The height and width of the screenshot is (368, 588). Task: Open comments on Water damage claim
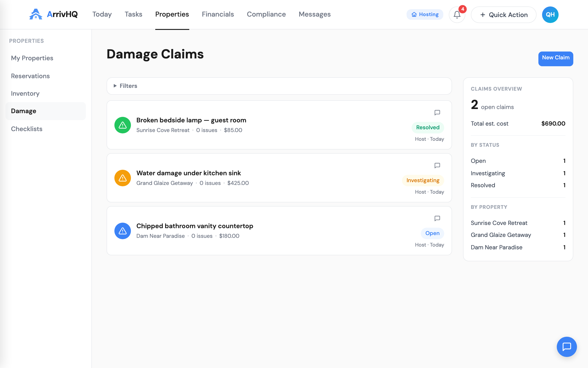pyautogui.click(x=437, y=166)
